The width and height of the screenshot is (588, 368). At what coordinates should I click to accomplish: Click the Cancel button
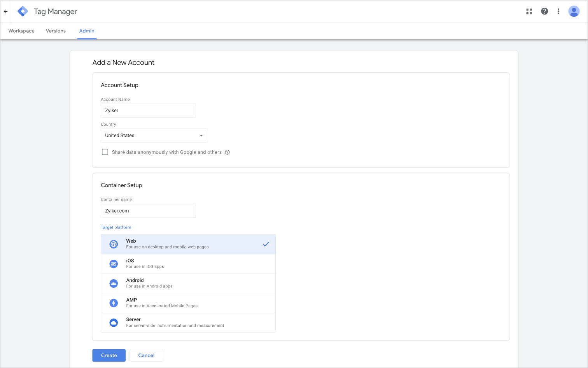(146, 356)
